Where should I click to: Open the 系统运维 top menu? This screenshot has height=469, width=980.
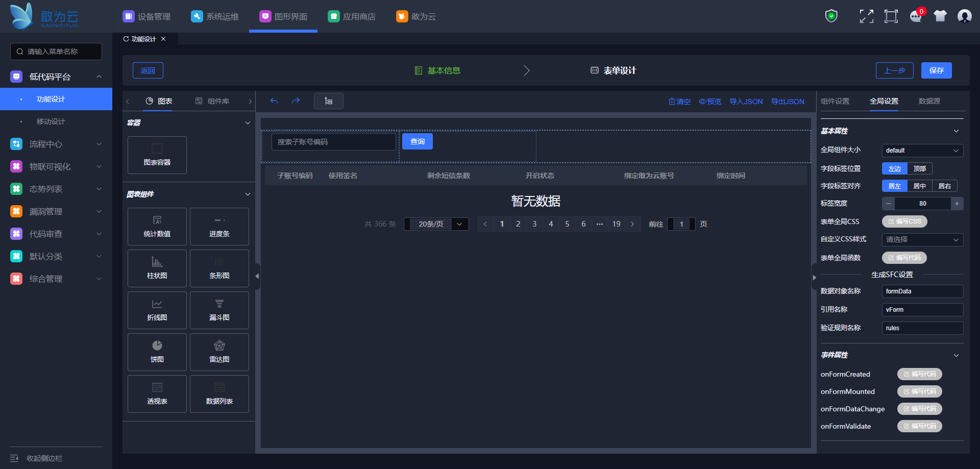[215, 16]
